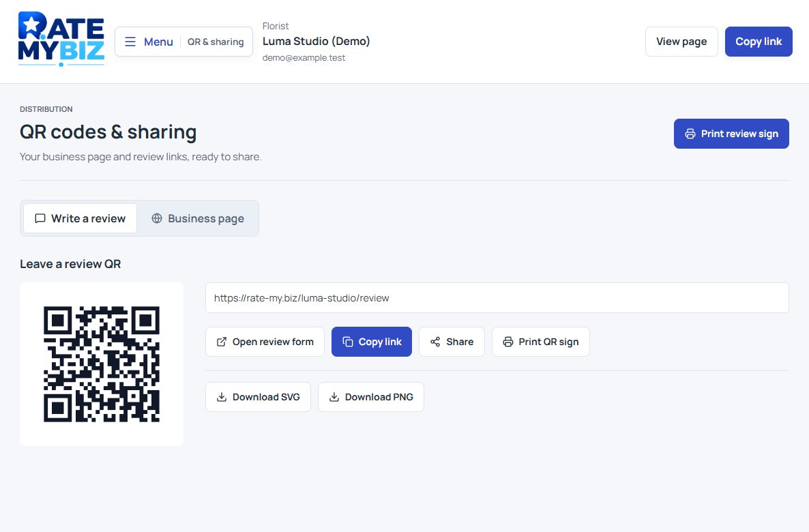This screenshot has height=532, width=809.
Task: Download the QR code as PNG
Action: tap(371, 397)
